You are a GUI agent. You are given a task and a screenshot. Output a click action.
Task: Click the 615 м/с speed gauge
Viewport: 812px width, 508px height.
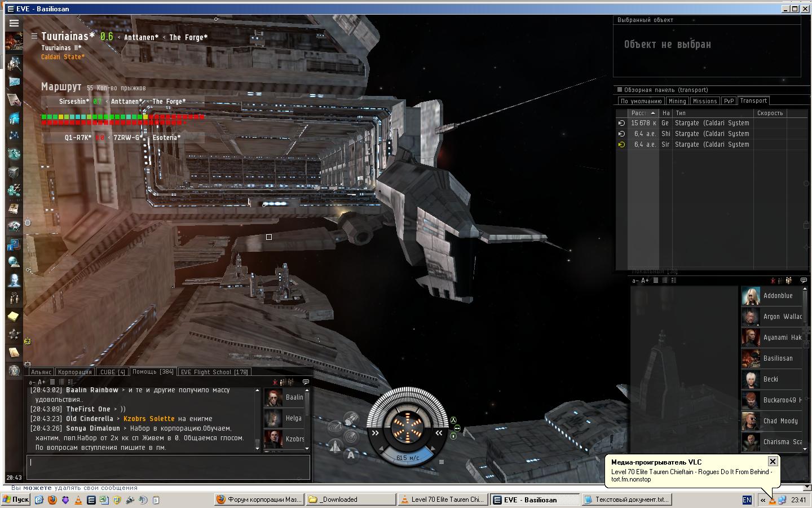pyautogui.click(x=408, y=457)
